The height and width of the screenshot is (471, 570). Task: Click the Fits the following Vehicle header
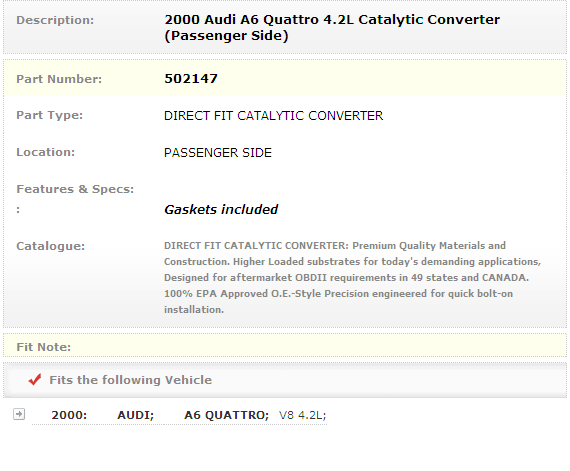point(131,380)
